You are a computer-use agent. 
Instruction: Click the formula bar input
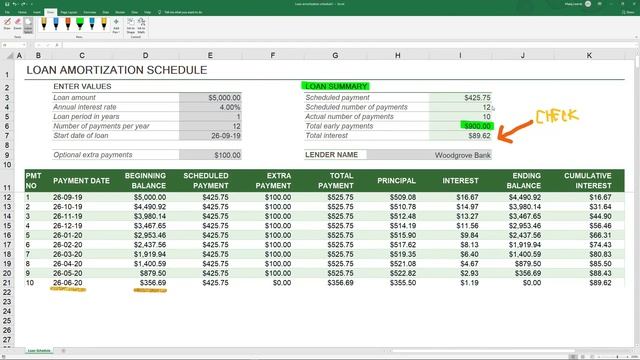click(347, 45)
